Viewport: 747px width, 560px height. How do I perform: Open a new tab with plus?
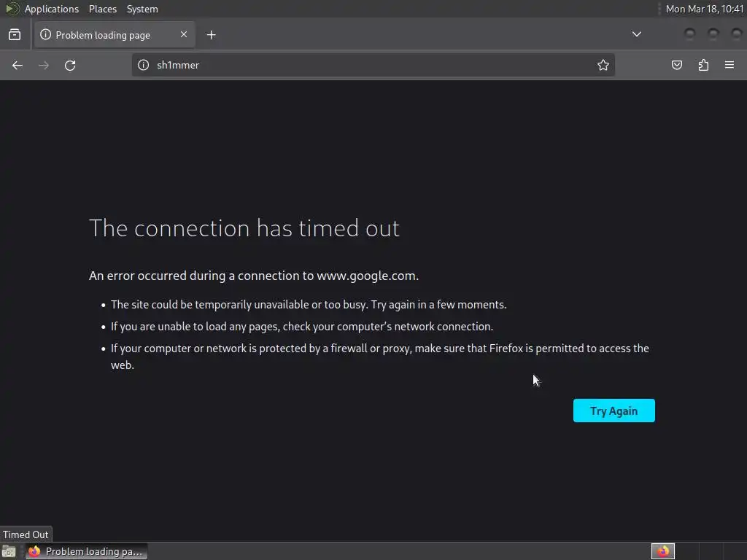coord(211,35)
